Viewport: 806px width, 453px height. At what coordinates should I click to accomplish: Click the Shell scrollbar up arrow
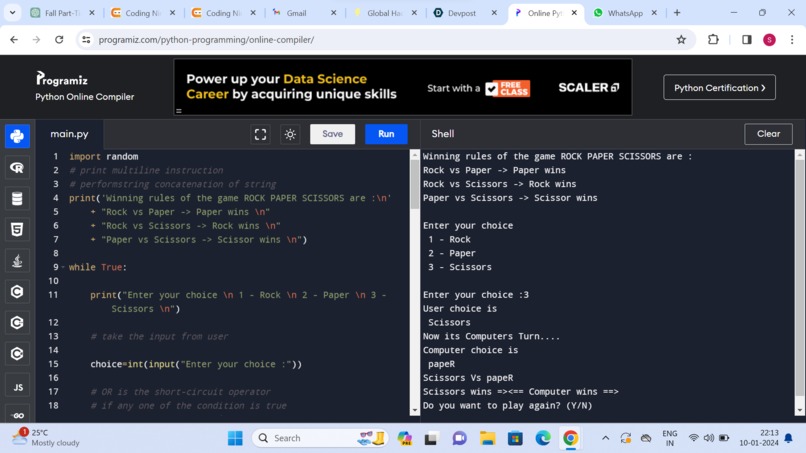[x=799, y=155]
